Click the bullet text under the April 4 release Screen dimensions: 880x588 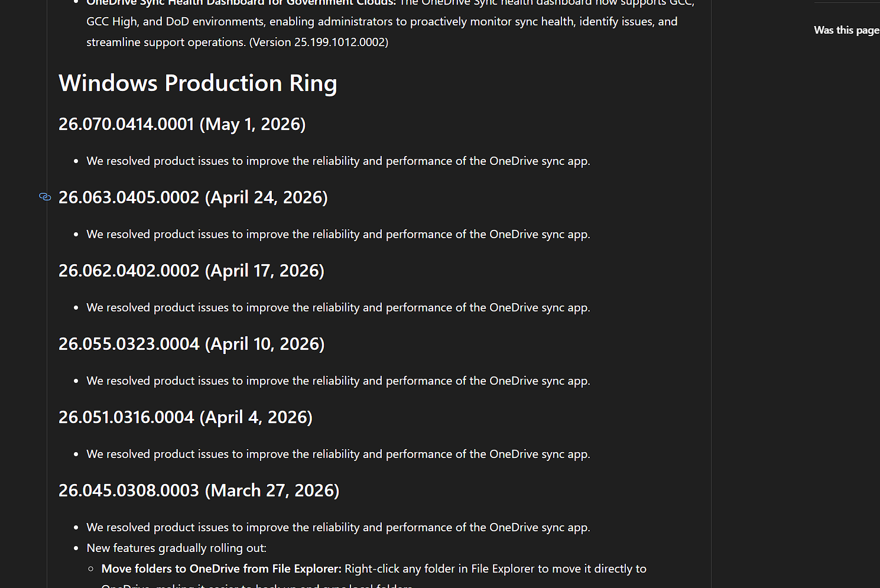pyautogui.click(x=338, y=454)
